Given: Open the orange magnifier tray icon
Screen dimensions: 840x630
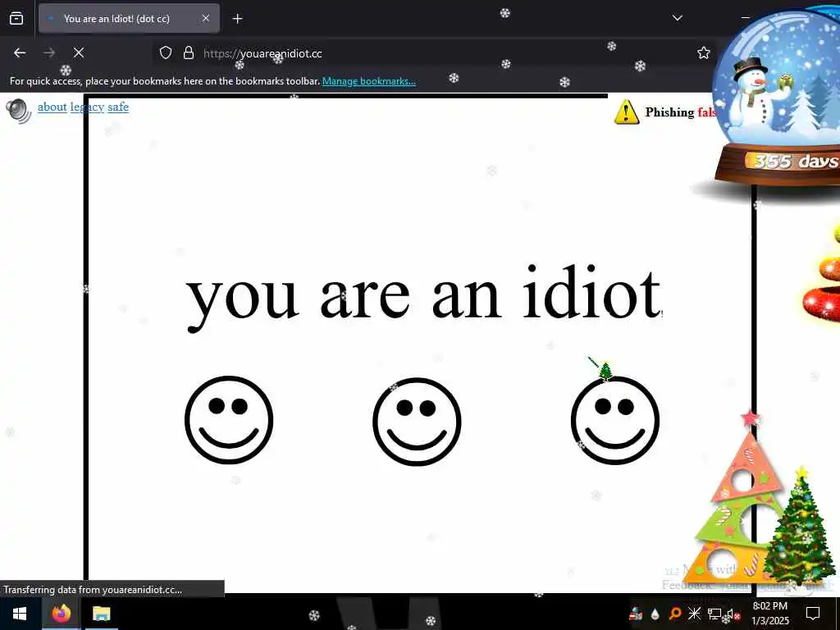Looking at the screenshot, I should [x=675, y=614].
